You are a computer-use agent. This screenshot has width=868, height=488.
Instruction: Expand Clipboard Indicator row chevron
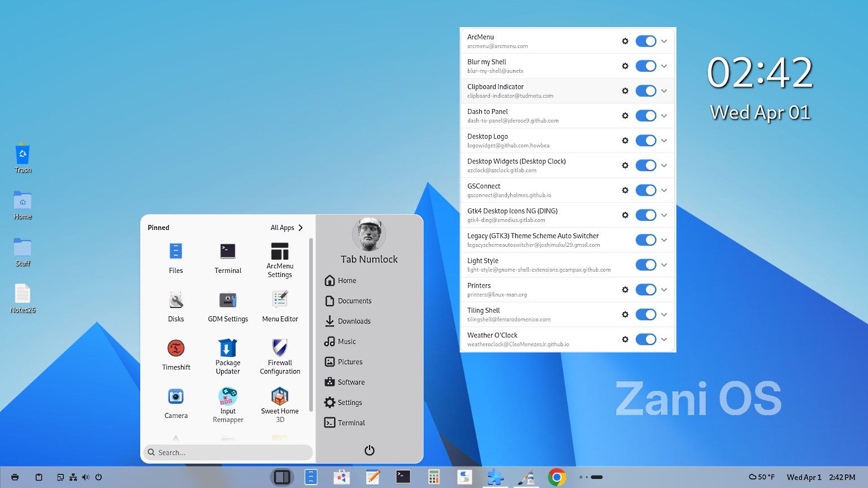664,91
